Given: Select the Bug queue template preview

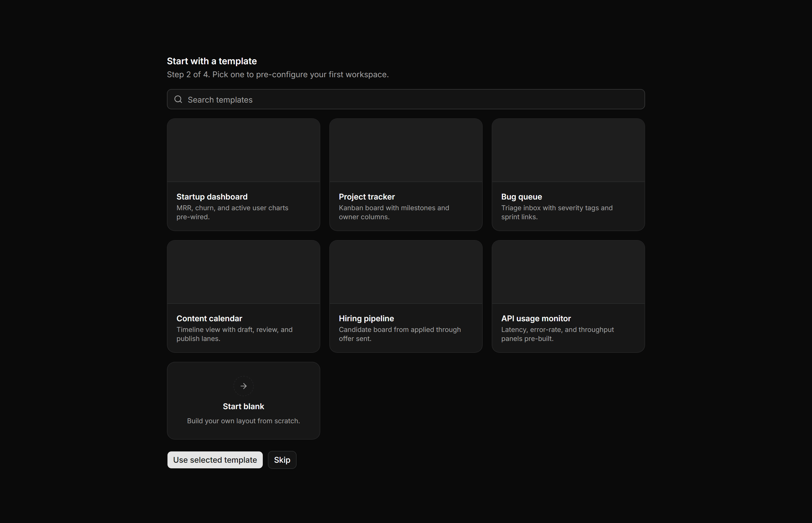Looking at the screenshot, I should pos(568,150).
